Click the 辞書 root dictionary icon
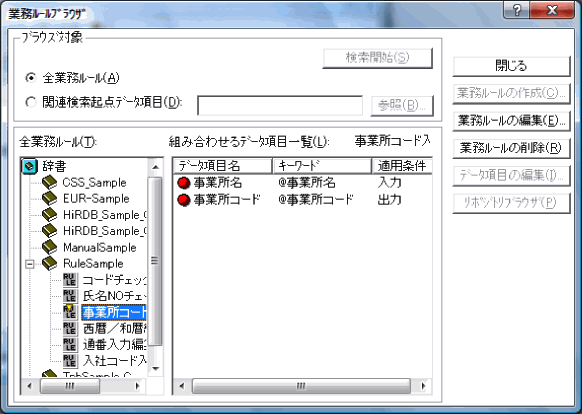 pyautogui.click(x=29, y=166)
